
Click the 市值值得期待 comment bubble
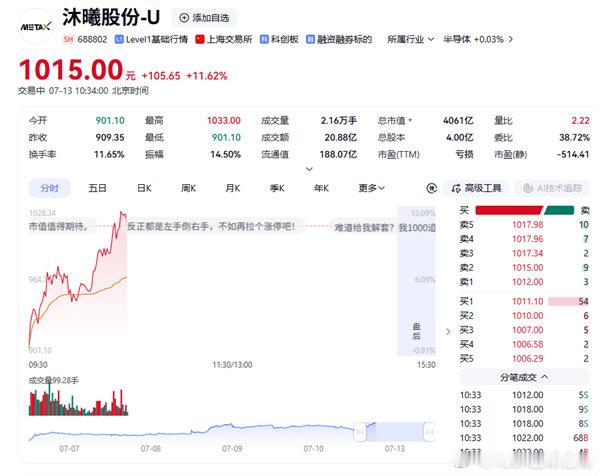coord(59,227)
